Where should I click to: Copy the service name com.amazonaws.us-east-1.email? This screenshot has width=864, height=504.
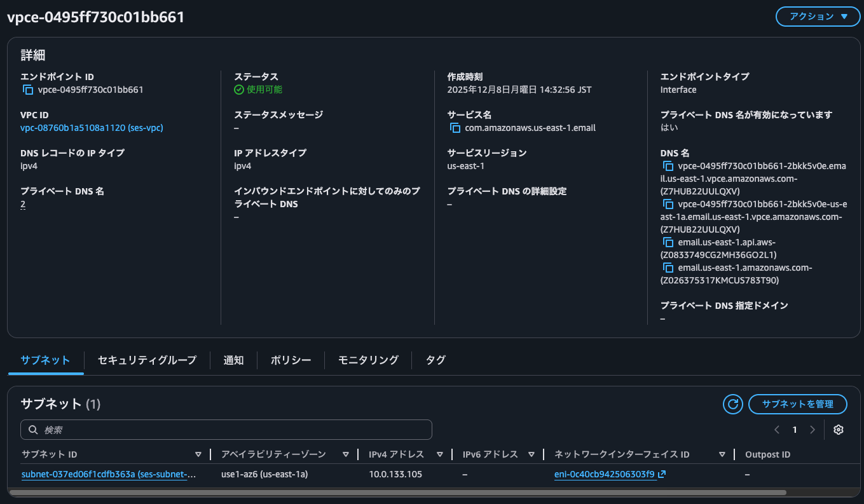pos(455,127)
